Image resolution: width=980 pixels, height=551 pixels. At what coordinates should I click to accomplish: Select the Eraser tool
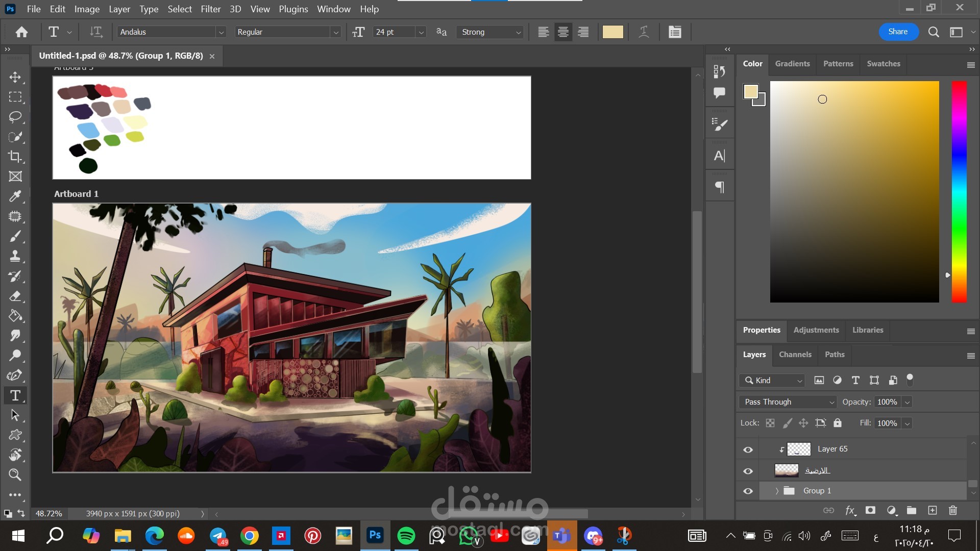point(15,296)
